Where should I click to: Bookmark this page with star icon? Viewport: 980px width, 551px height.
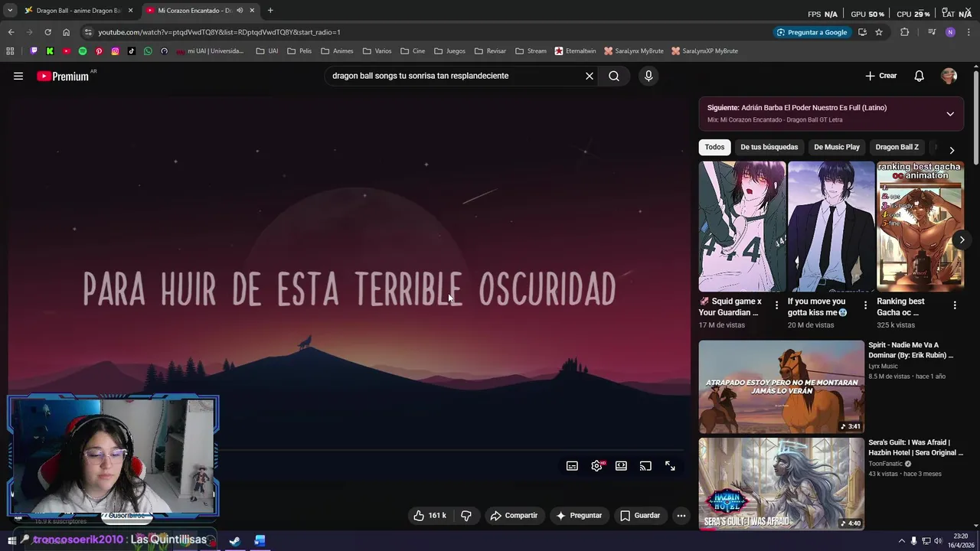[879, 32]
